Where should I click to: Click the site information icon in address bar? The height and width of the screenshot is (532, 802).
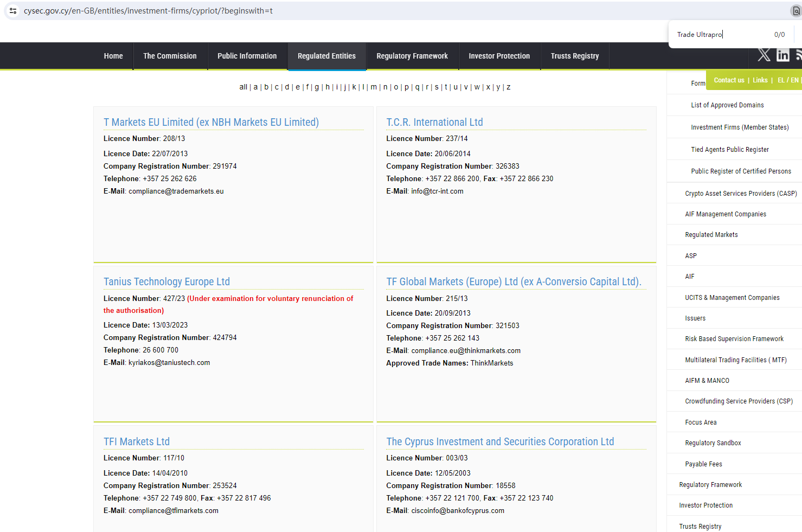pyautogui.click(x=13, y=11)
